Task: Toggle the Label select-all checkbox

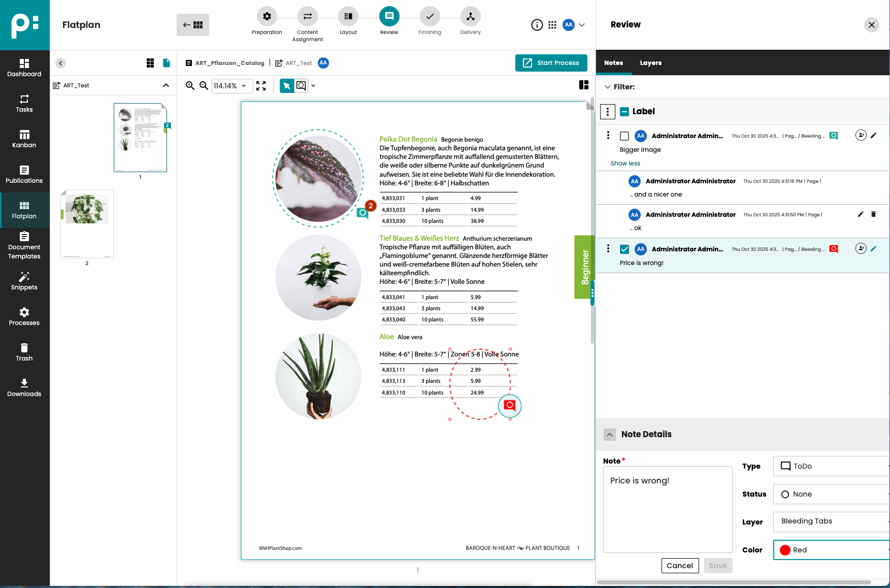Action: 624,112
